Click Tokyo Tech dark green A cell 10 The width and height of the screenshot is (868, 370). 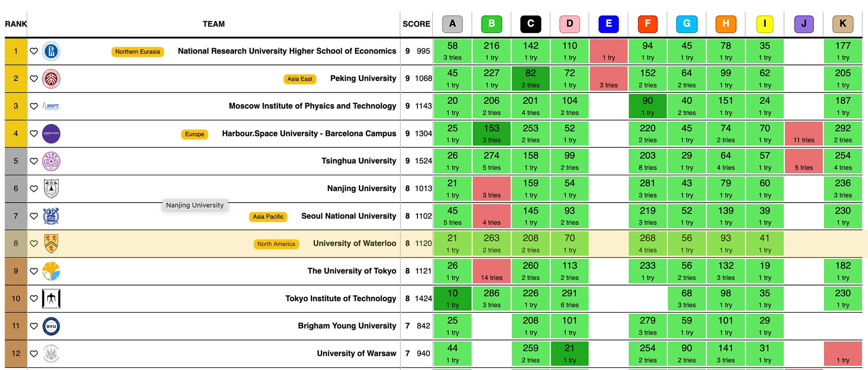point(452,298)
